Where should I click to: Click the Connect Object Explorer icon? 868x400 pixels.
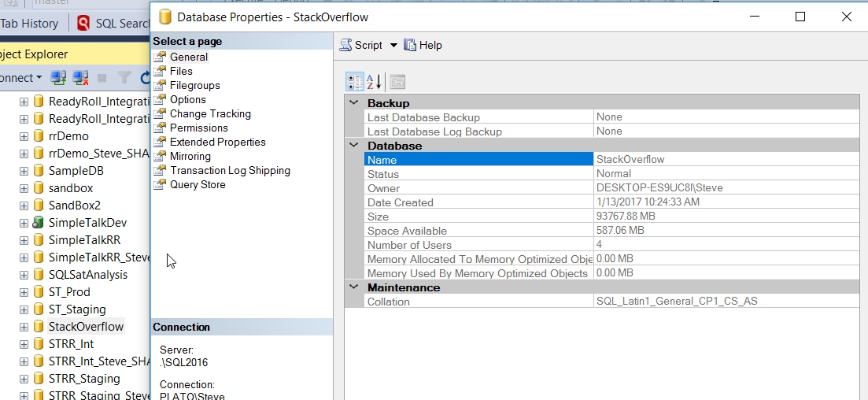coord(58,78)
